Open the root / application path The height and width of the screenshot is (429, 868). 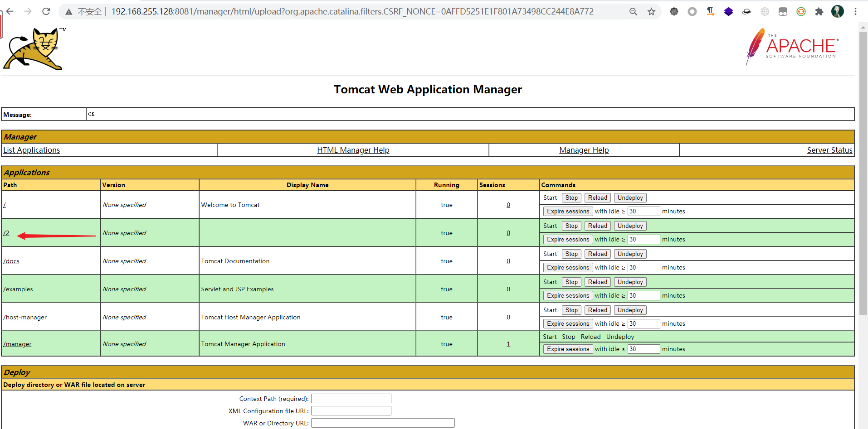click(x=5, y=205)
